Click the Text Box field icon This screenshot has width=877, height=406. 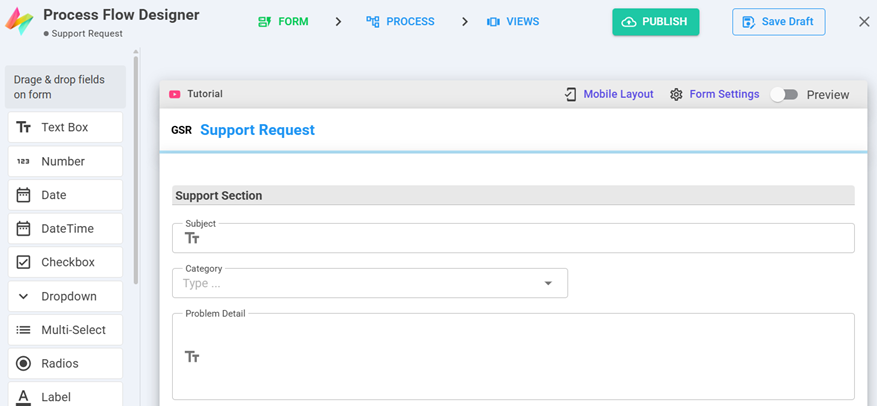pos(24,128)
